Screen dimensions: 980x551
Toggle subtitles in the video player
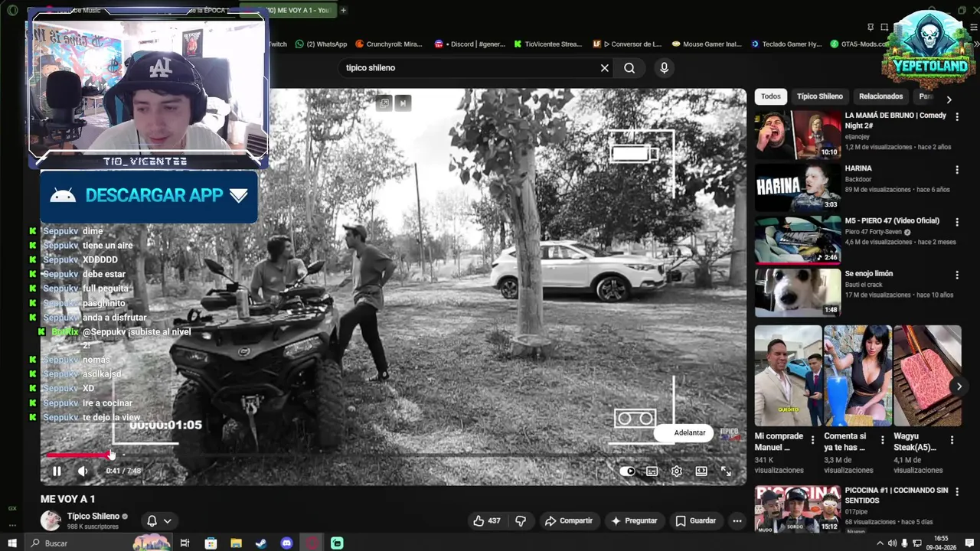point(652,471)
